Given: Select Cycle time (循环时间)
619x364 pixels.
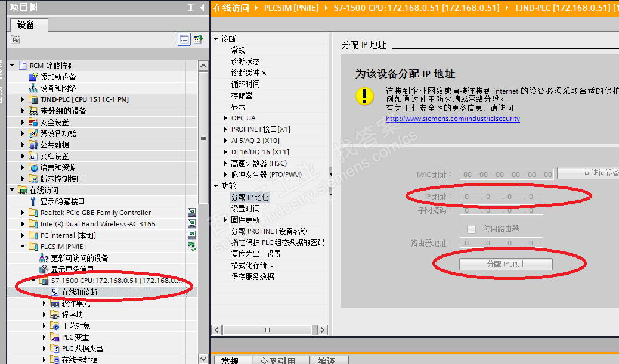Looking at the screenshot, I should point(245,84).
